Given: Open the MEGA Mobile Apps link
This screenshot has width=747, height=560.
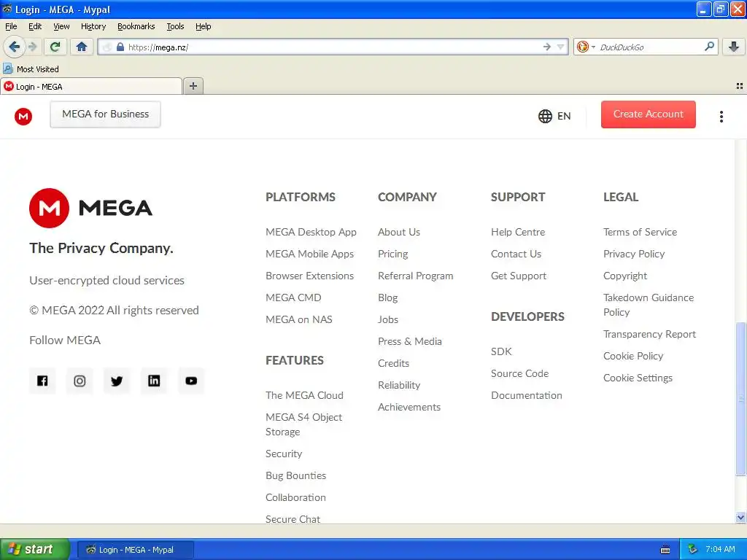Looking at the screenshot, I should coord(309,254).
